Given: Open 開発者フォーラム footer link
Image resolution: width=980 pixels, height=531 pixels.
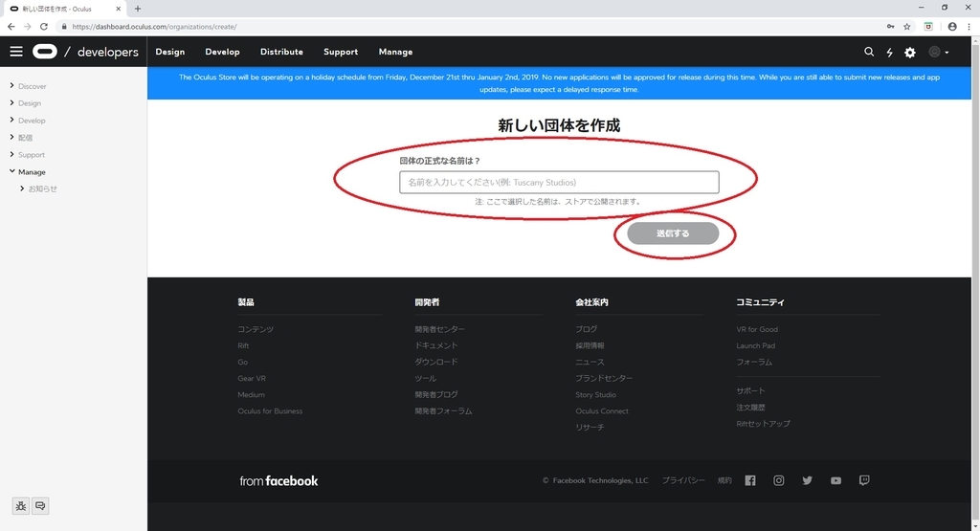Looking at the screenshot, I should pos(444,411).
